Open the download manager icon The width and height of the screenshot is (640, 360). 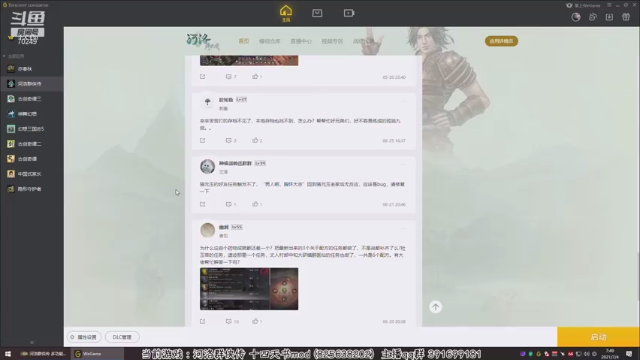(609, 17)
